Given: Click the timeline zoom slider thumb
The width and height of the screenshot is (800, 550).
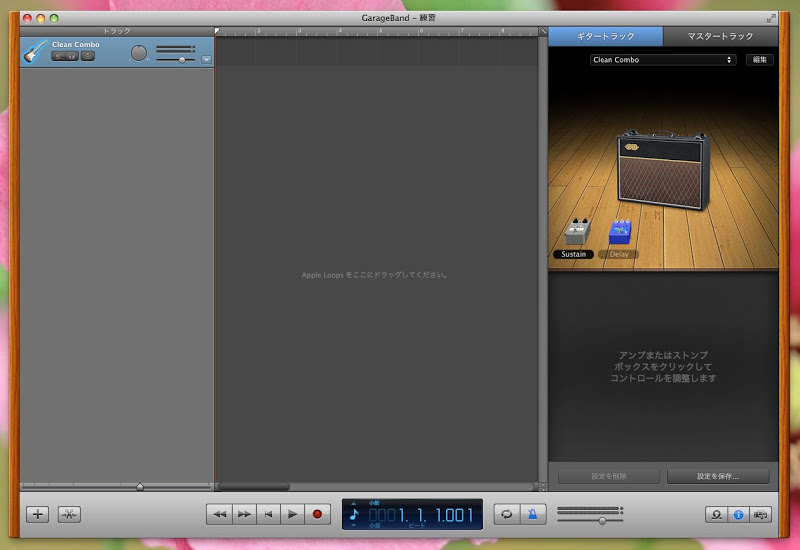Looking at the screenshot, I should coord(140,487).
